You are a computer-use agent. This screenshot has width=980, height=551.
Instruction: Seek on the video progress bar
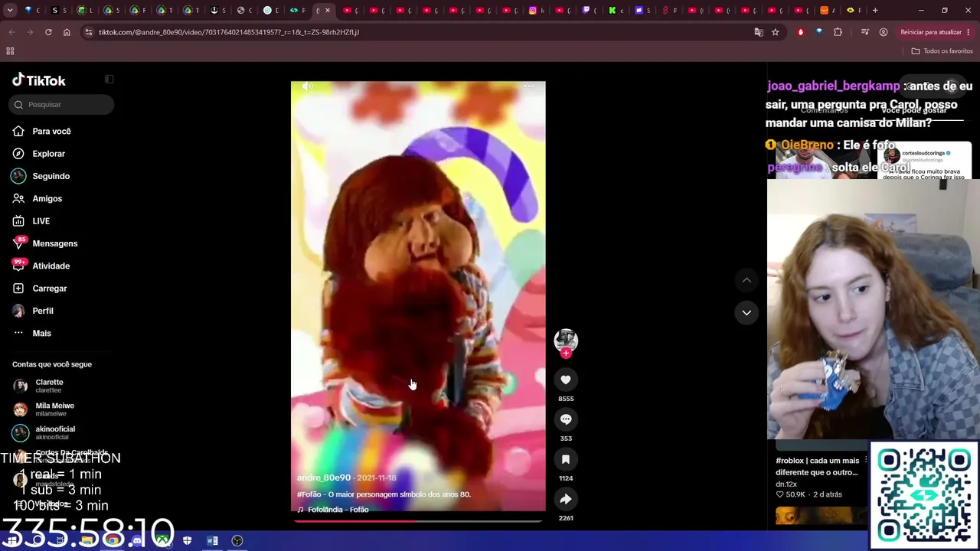(418, 521)
